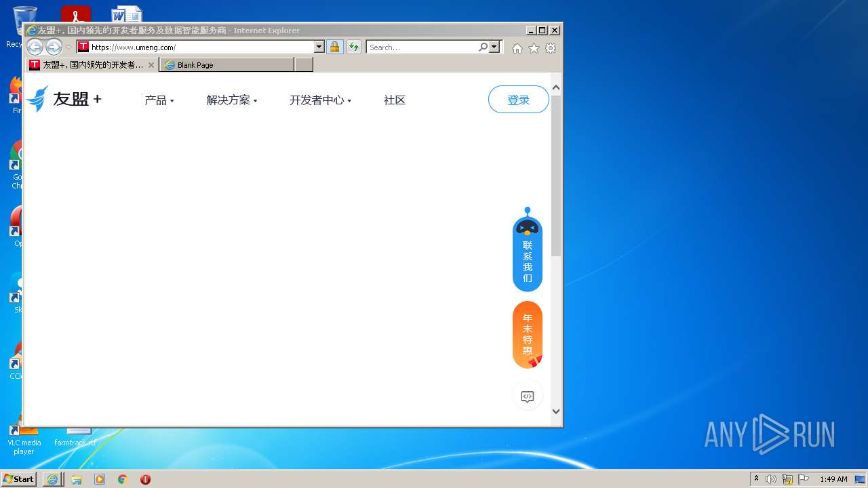Screen dimensions: 868x488
Task: Switch to the Blank Page tab
Action: 226,65
